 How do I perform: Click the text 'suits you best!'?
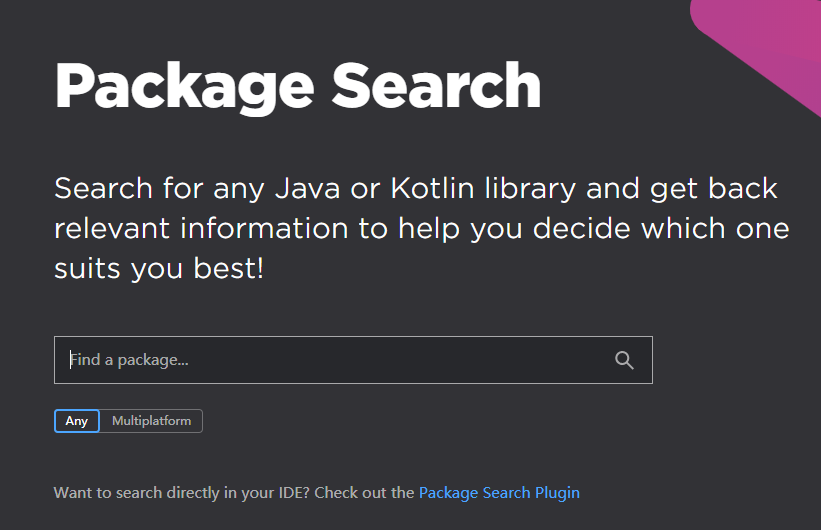(159, 268)
